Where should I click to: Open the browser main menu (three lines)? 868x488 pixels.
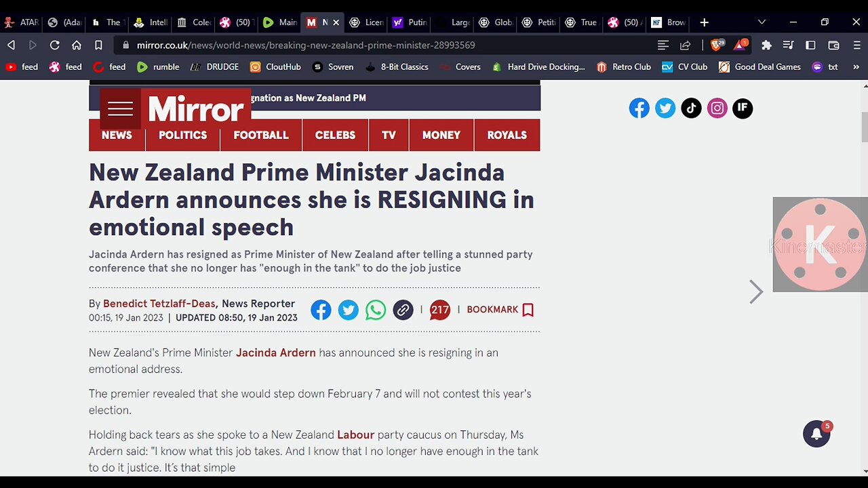point(856,45)
